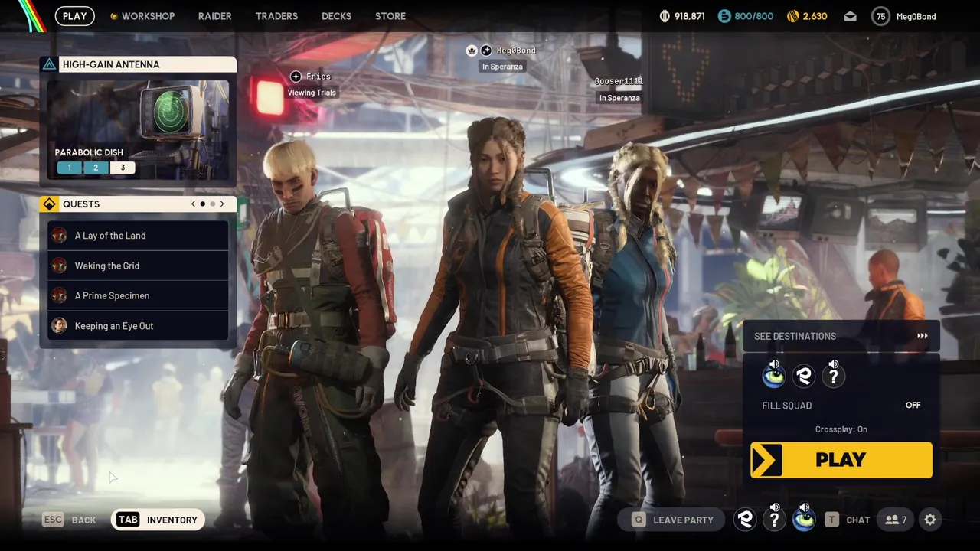980x551 pixels.
Task: Click the level 75 badge
Action: tap(880, 16)
